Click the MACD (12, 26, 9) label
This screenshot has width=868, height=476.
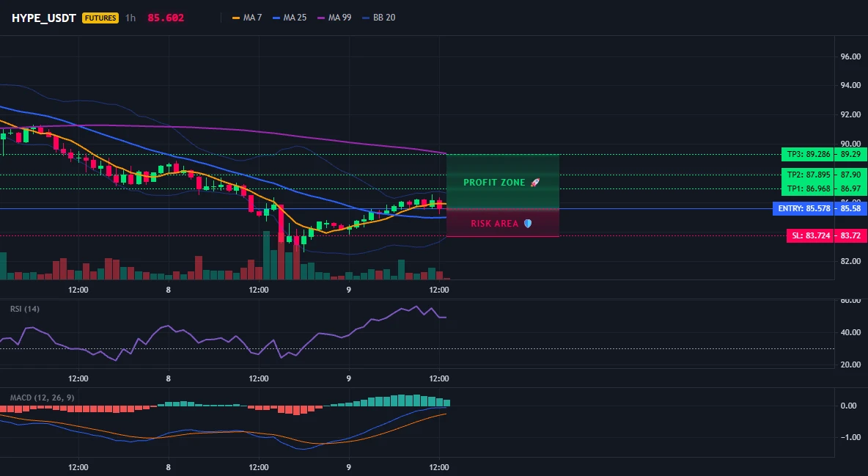(x=42, y=398)
